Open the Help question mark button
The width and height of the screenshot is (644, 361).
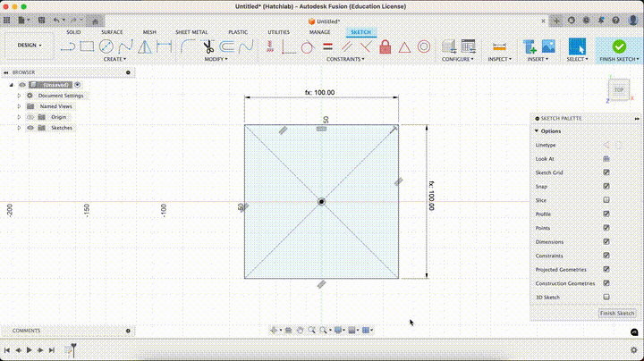click(615, 20)
